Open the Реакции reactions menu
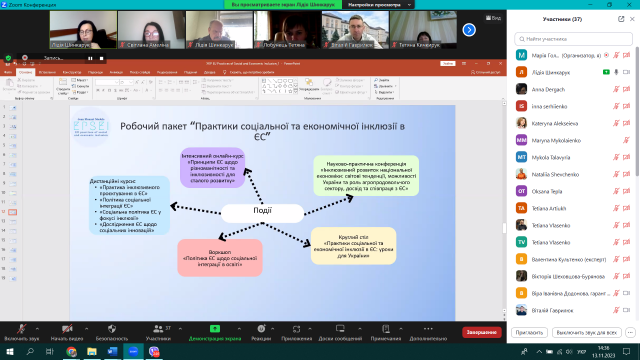Viewport: 640px width, 360px height. 261,332
